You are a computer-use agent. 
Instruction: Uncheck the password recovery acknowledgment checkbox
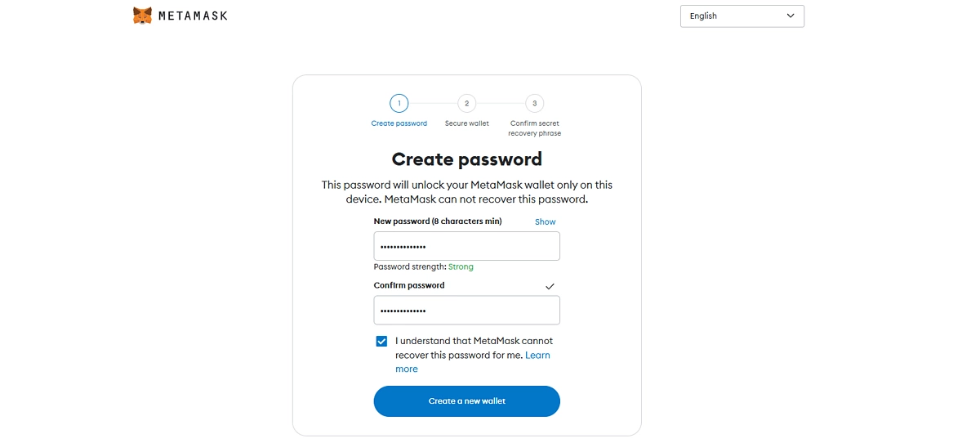tap(381, 341)
